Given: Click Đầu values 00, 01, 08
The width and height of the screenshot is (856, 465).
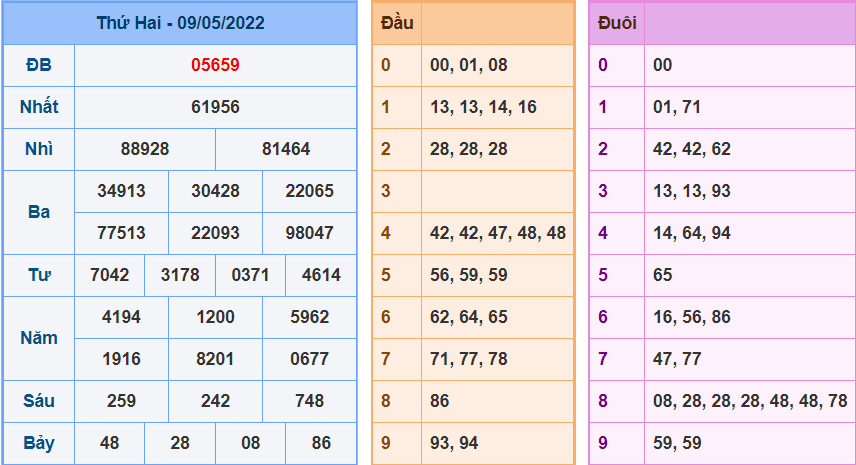Looking at the screenshot, I should (468, 65).
